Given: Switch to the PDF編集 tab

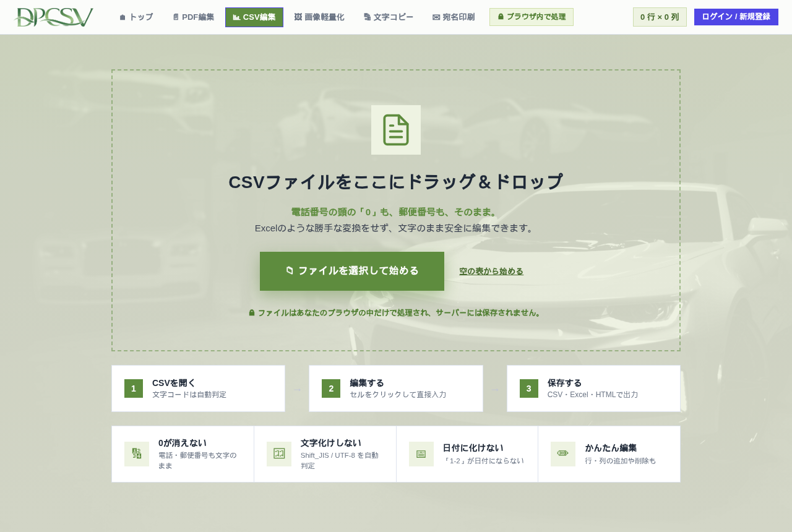Looking at the screenshot, I should (x=193, y=17).
